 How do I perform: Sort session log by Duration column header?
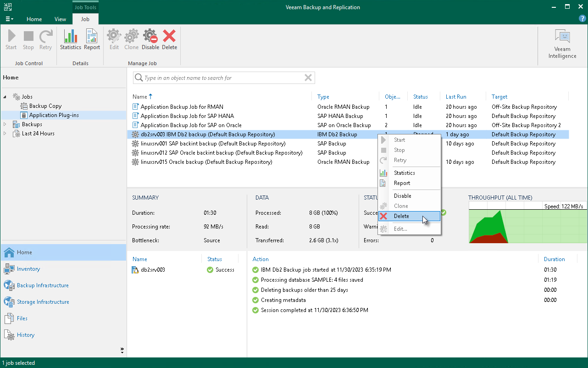pyautogui.click(x=554, y=259)
